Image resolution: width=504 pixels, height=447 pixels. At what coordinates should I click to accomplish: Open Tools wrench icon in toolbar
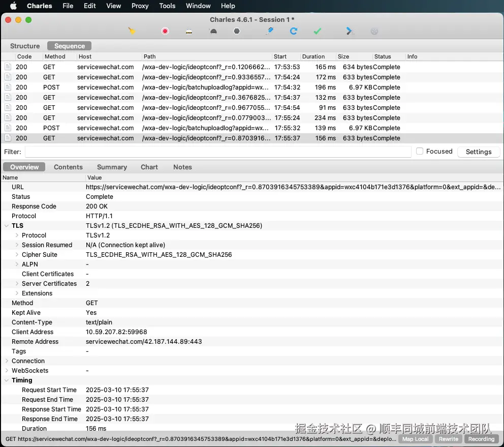point(350,31)
